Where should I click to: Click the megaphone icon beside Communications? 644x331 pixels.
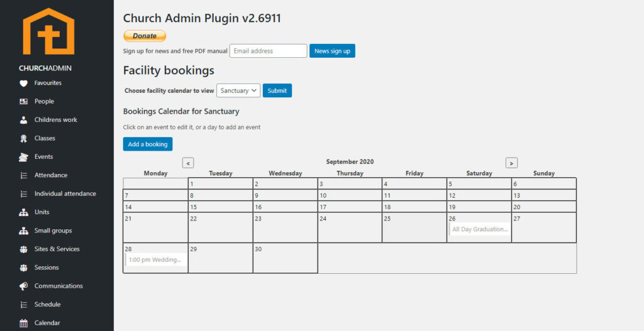coord(24,286)
